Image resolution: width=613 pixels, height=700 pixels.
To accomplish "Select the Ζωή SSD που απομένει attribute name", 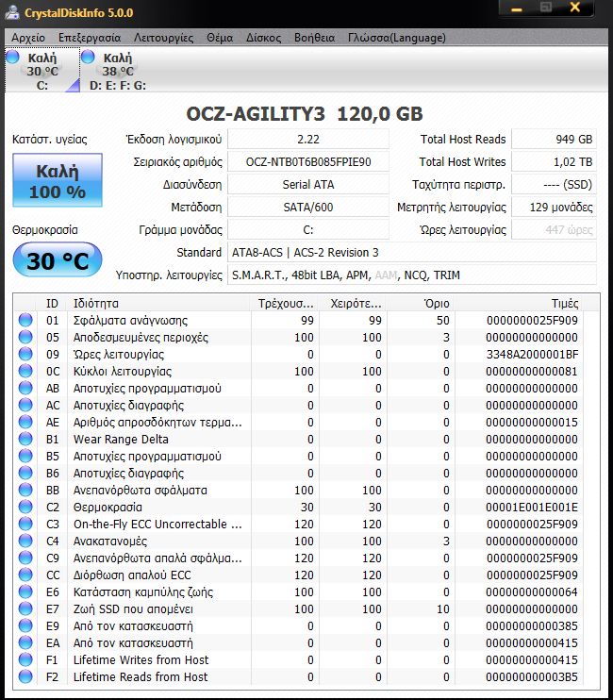I will (133, 608).
